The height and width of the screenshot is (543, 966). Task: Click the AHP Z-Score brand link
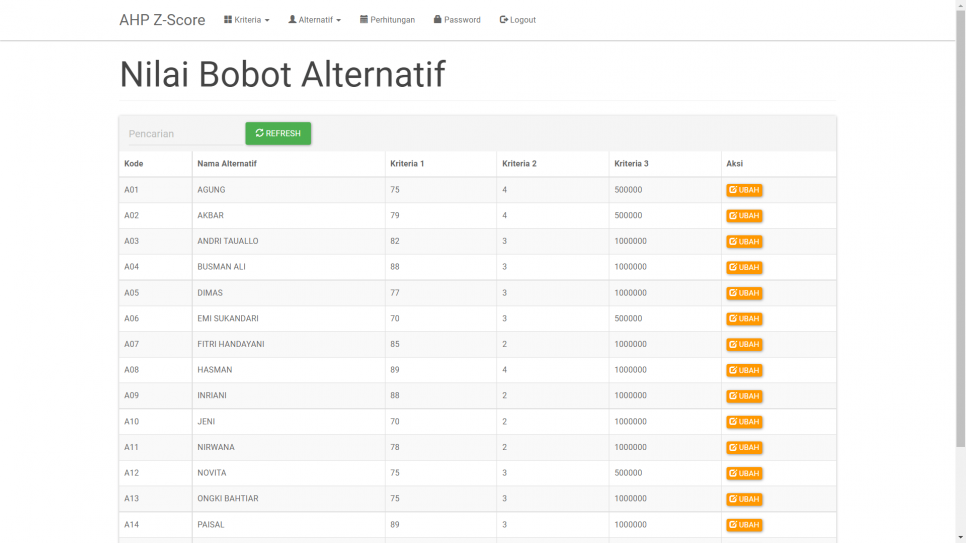click(x=162, y=20)
